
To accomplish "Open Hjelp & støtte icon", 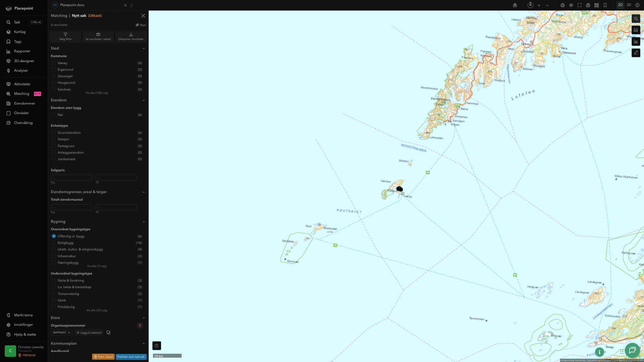I will pos(9,334).
